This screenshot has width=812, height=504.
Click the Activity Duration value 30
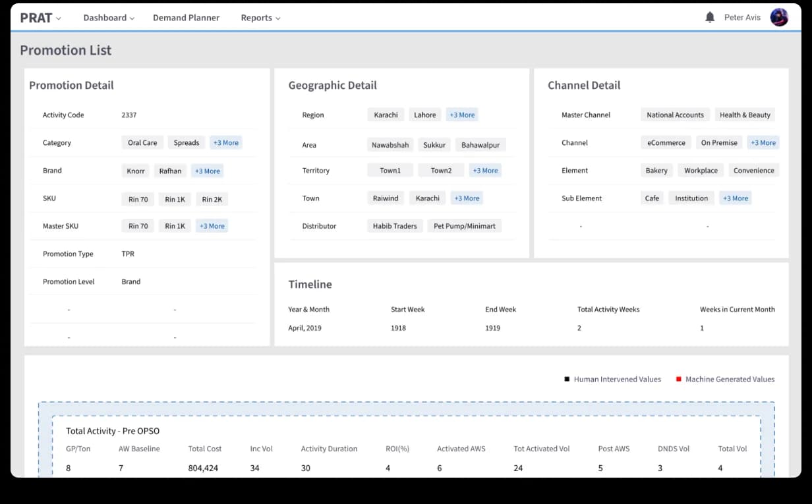pos(306,468)
